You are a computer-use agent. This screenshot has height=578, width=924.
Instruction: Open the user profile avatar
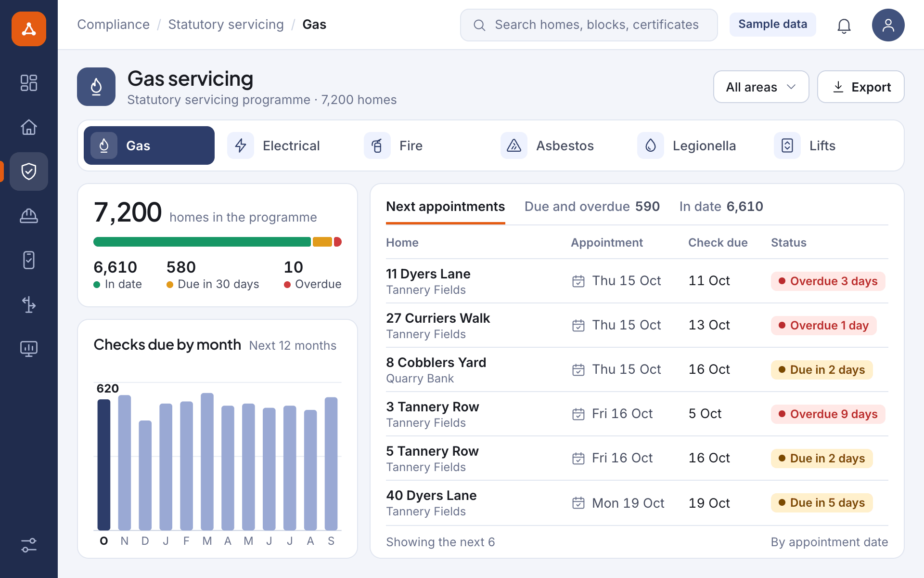pyautogui.click(x=888, y=25)
